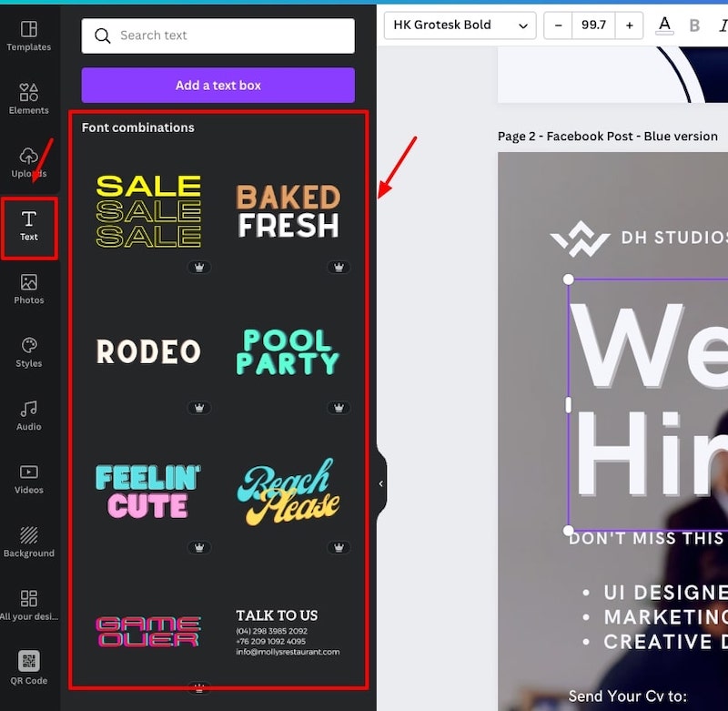Open the Uploads sidebar tab
The image size is (728, 711).
(29, 162)
